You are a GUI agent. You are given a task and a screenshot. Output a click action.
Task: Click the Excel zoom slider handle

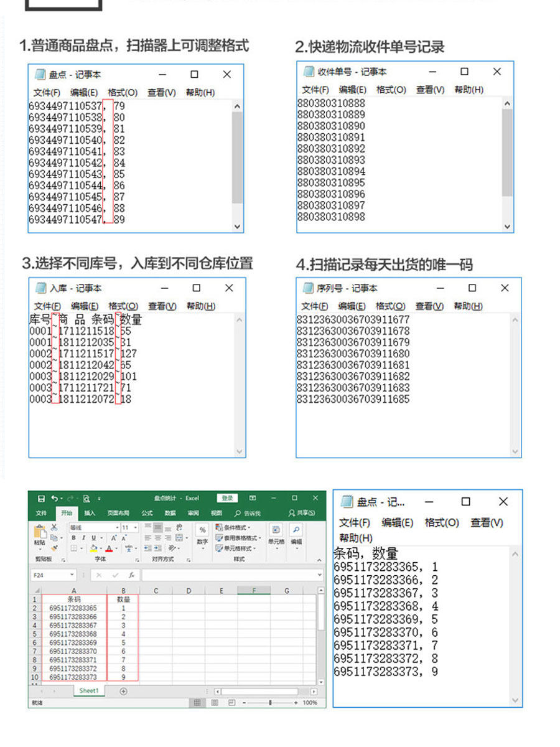[270, 703]
